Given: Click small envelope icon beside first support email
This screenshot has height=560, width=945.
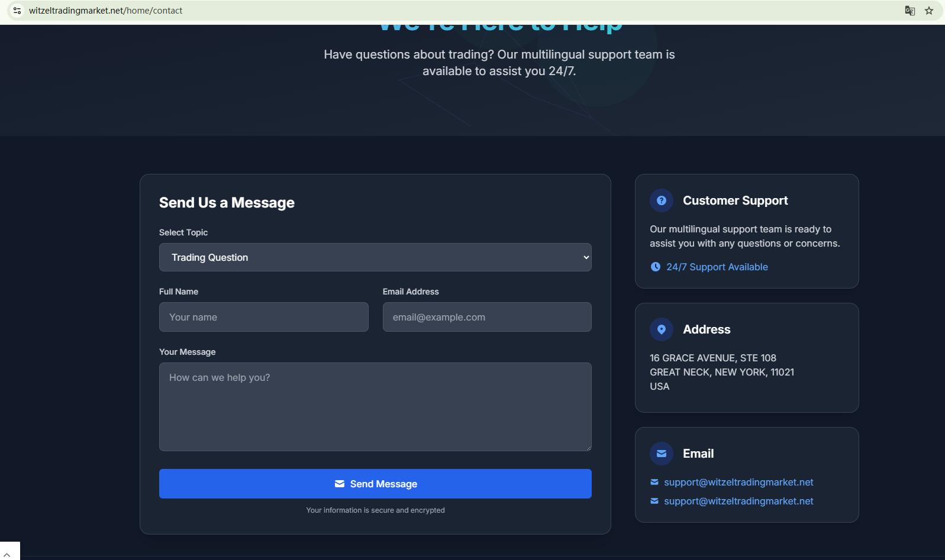Looking at the screenshot, I should point(654,482).
